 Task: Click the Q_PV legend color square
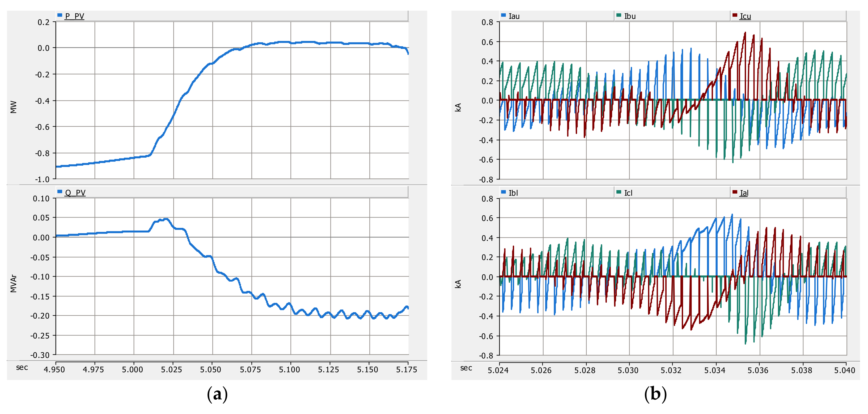(x=60, y=191)
